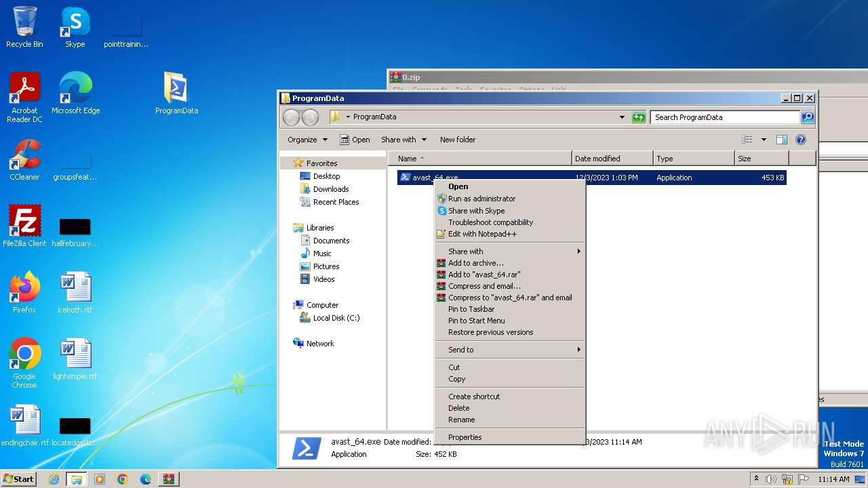Select Troubleshoot compatibility
The image size is (868, 488).
(510, 222)
